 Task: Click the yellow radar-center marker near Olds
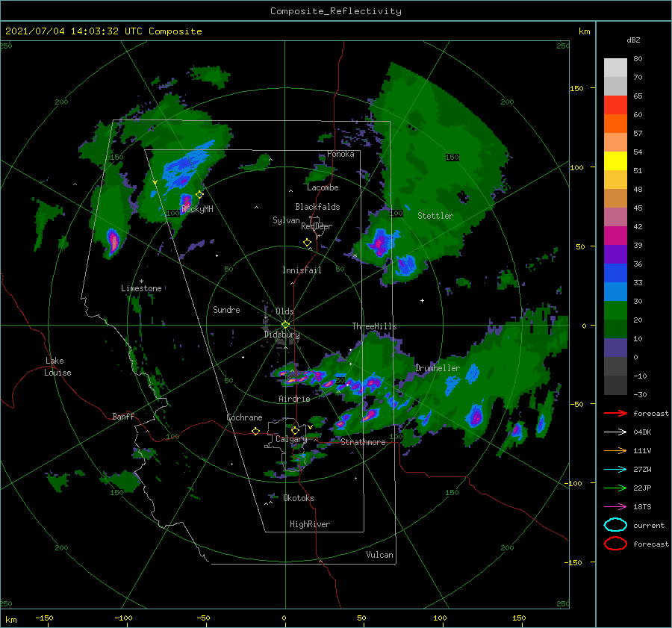click(x=285, y=325)
